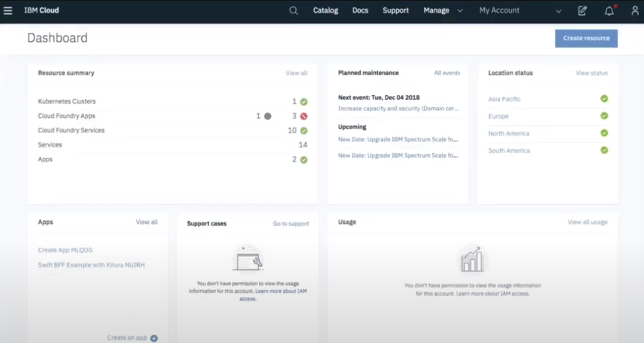Open the edit pencil icon in header
Image resolution: width=644 pixels, height=343 pixels.
tap(583, 10)
